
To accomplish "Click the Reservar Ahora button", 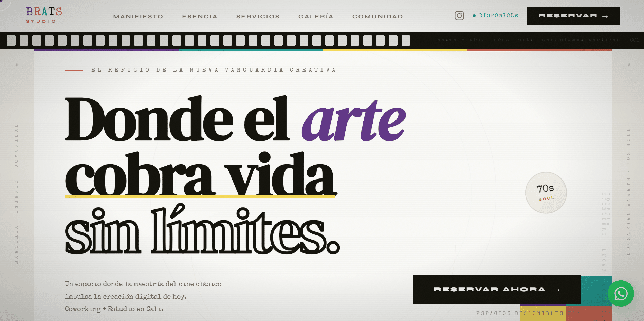I will point(497,289).
